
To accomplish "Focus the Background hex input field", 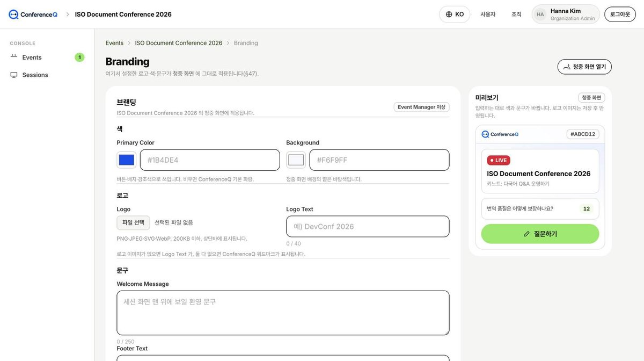I will tap(379, 160).
